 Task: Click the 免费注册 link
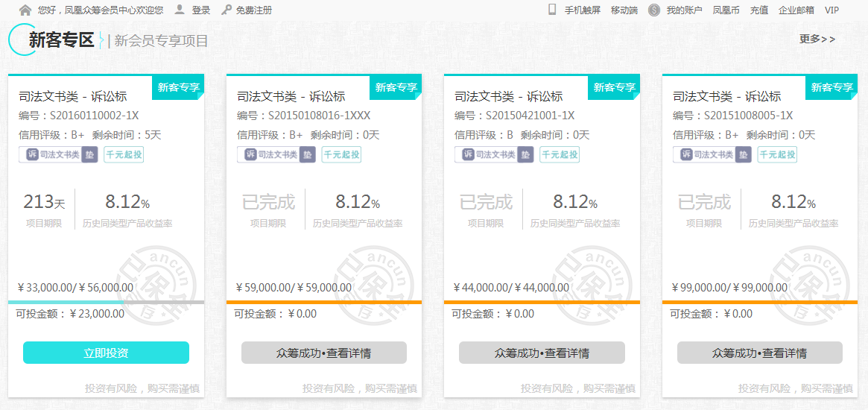click(x=254, y=10)
